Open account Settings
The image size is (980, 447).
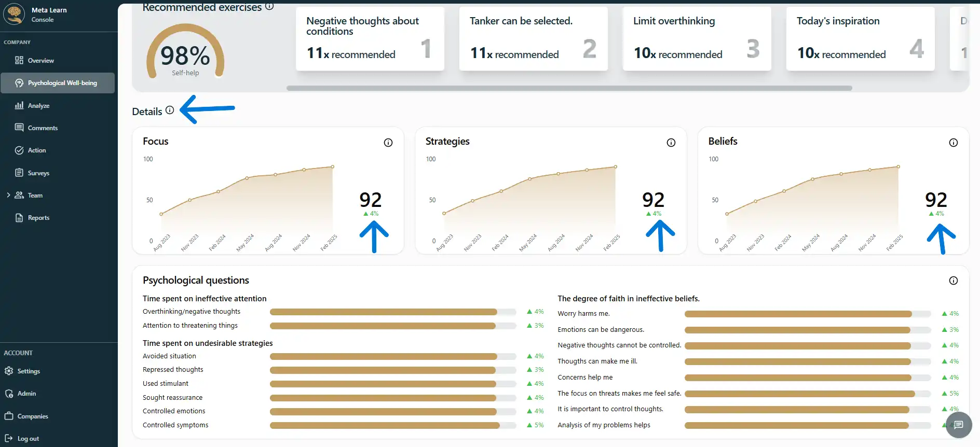click(29, 371)
